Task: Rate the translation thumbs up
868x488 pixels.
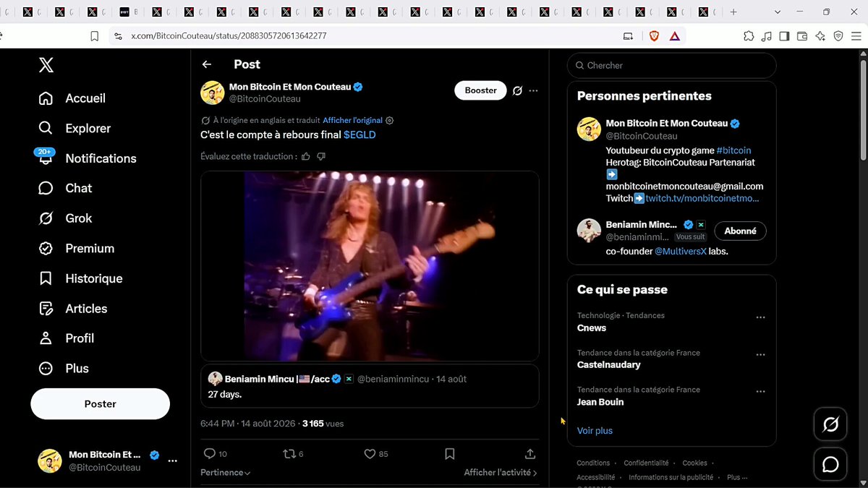Action: pos(306,156)
